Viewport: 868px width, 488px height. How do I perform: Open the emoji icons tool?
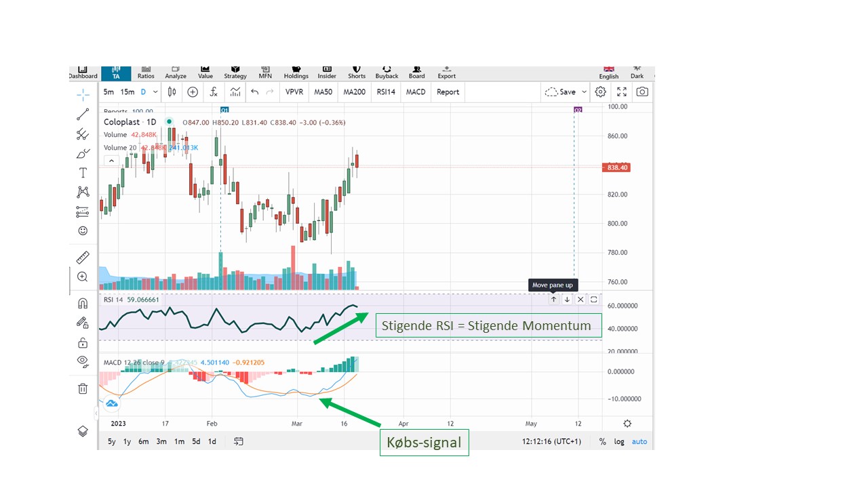click(x=83, y=230)
